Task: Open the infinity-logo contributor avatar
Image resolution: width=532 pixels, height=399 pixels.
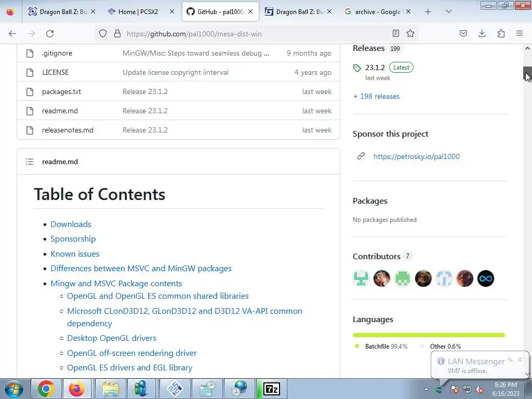Action: 486,278
